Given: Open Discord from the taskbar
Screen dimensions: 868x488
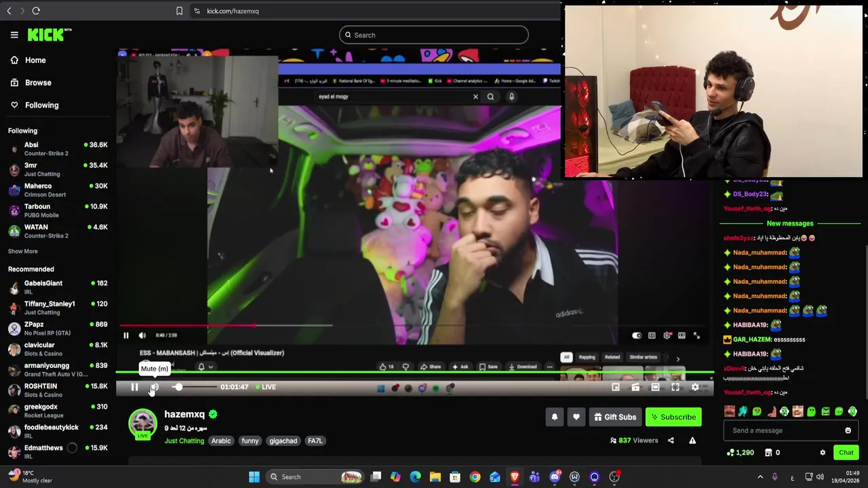Looking at the screenshot, I should tap(555, 476).
